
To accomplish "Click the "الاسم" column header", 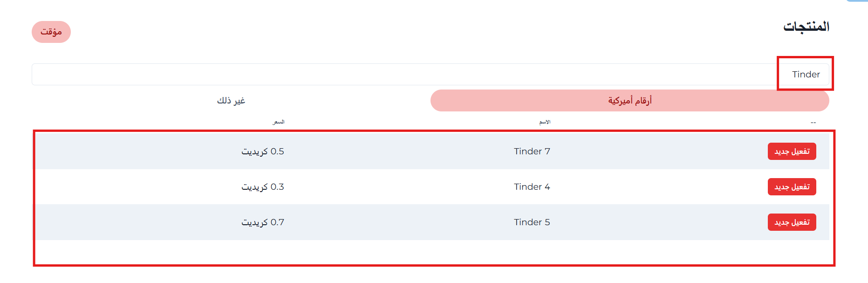I will pos(543,122).
